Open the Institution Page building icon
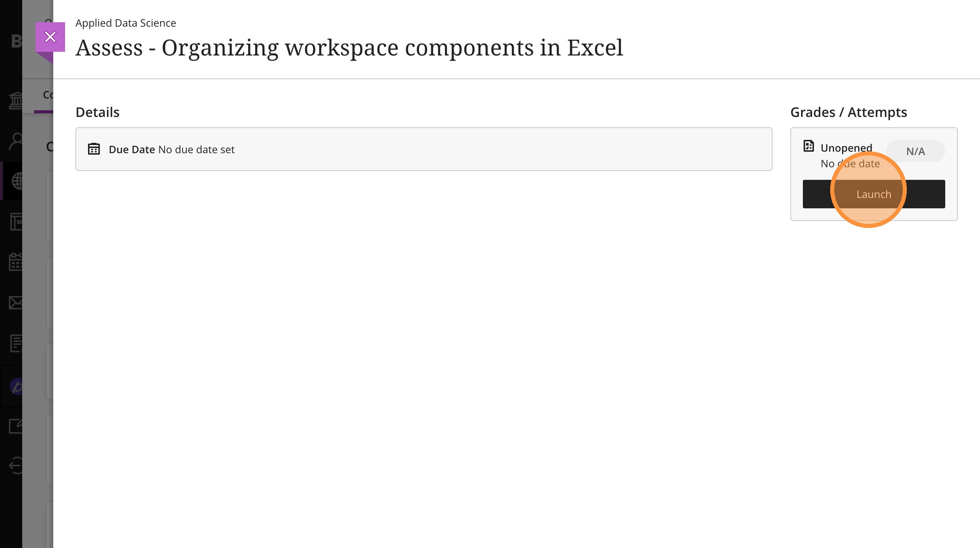The image size is (980, 548). pyautogui.click(x=16, y=101)
